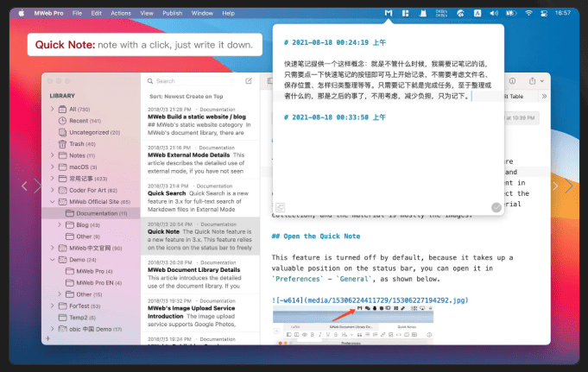The width and height of the screenshot is (588, 372).
Task: Collapse the Demo folder
Action: 53,260
